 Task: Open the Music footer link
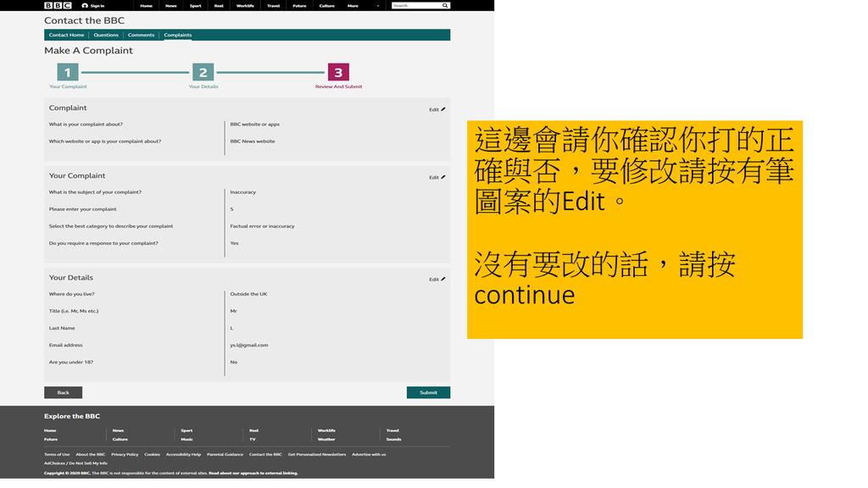[x=187, y=440]
